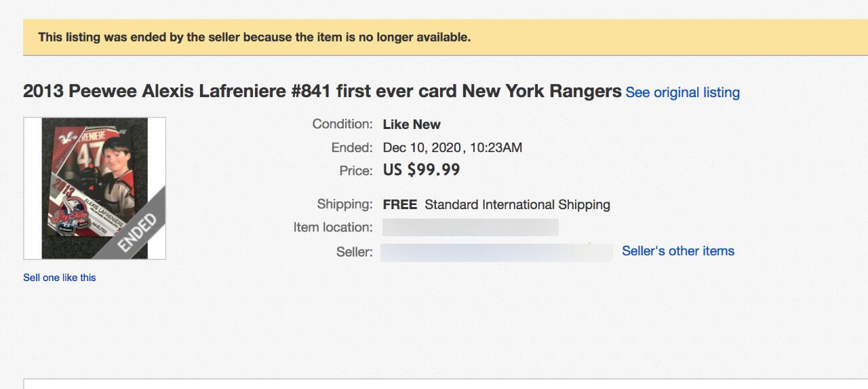
Task: Click the blurred item location value
Action: coord(471,227)
